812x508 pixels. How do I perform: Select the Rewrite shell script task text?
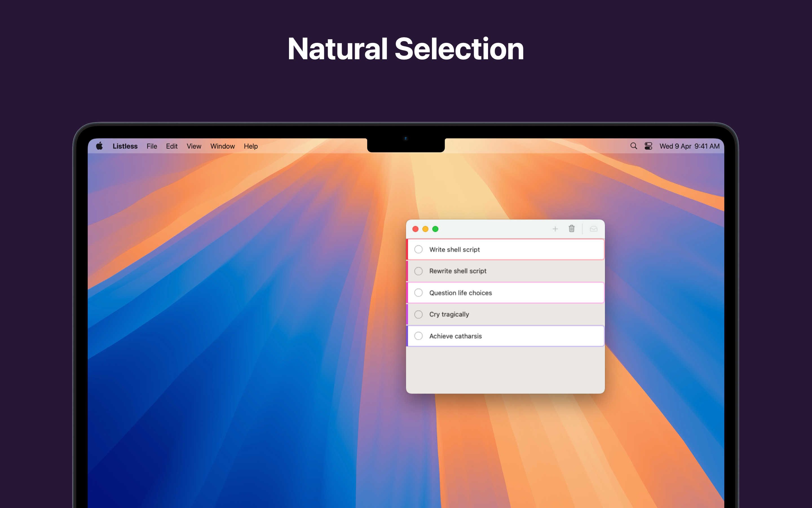click(458, 271)
